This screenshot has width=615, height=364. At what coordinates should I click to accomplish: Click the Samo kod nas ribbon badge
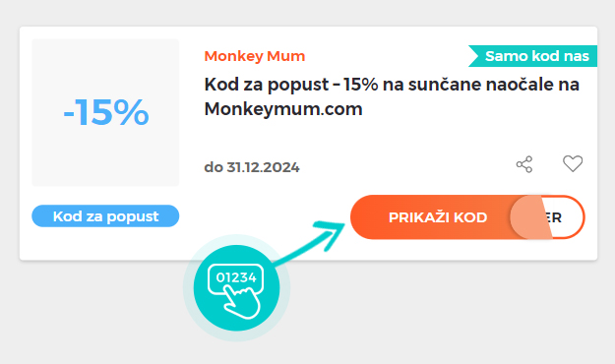click(x=532, y=56)
